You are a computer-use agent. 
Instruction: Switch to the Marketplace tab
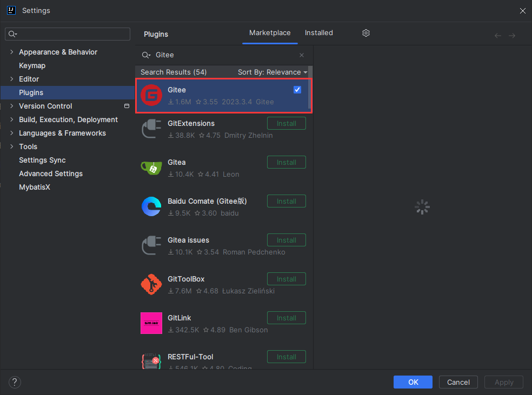(x=270, y=33)
